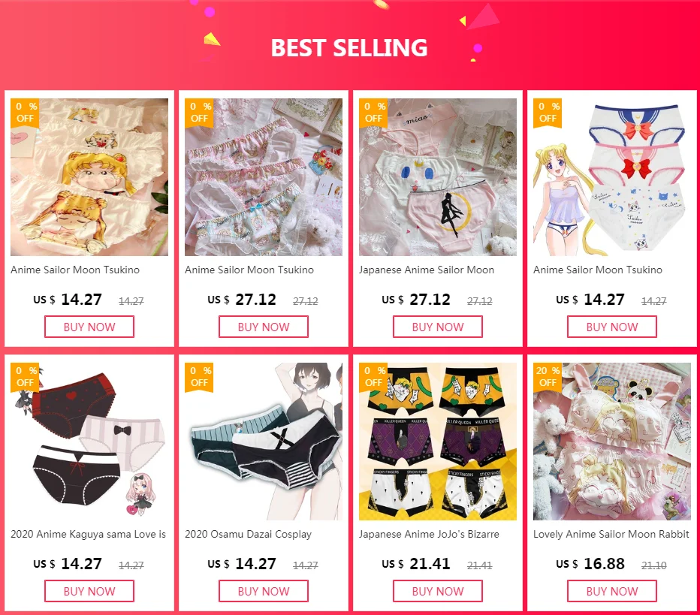Viewport: 700px width, 615px height.
Task: Open the lace ruffle Sailor Moon lingerie image
Action: click(264, 177)
